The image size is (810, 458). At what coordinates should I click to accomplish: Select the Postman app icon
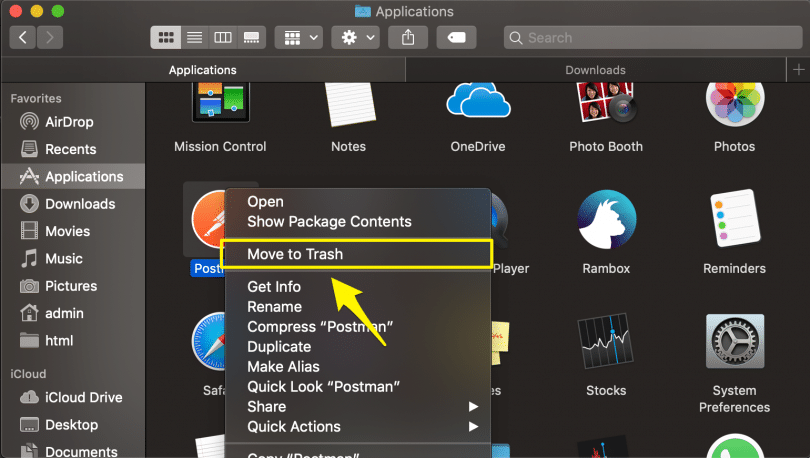pyautogui.click(x=208, y=219)
